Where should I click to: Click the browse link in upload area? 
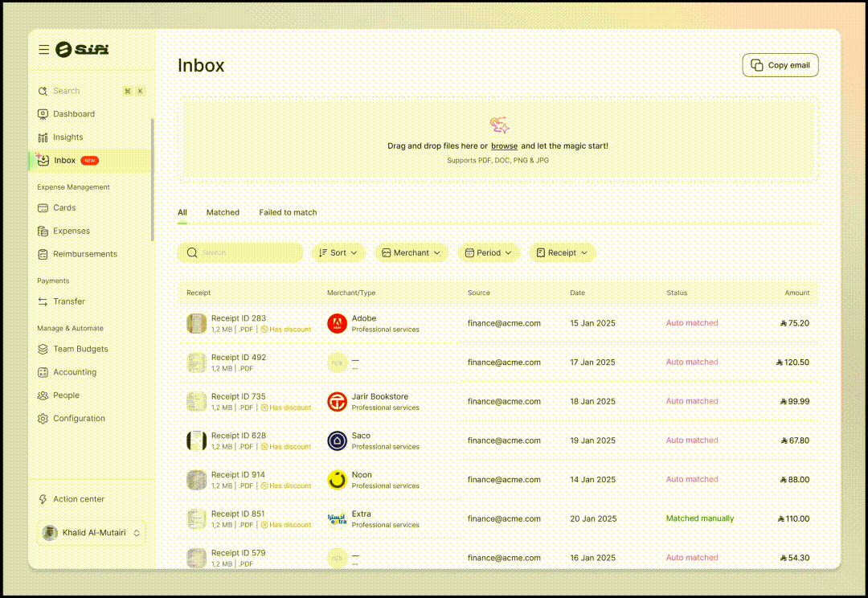point(504,146)
